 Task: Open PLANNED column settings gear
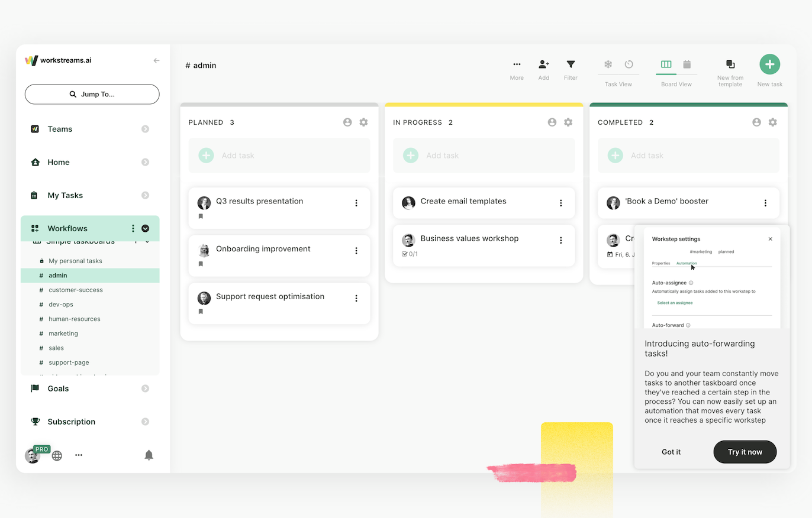[363, 122]
